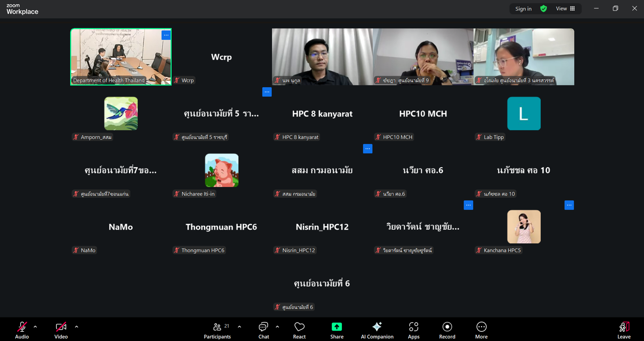Open the AI Companion
The height and width of the screenshot is (341, 644).
(x=377, y=330)
